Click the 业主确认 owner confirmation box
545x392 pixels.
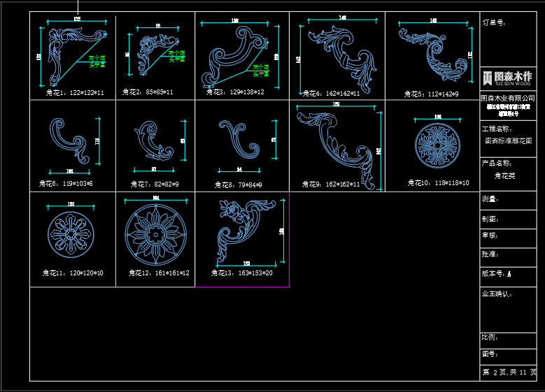pos(508,307)
